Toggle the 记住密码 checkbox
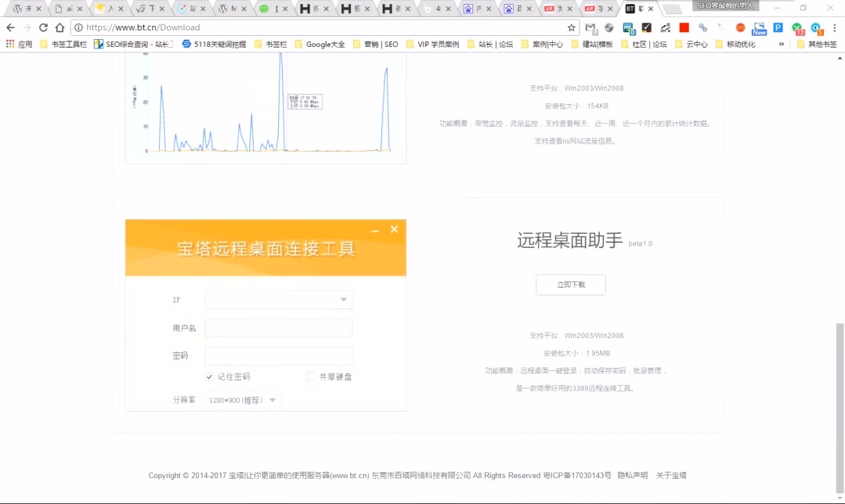This screenshot has height=504, width=845. click(209, 377)
